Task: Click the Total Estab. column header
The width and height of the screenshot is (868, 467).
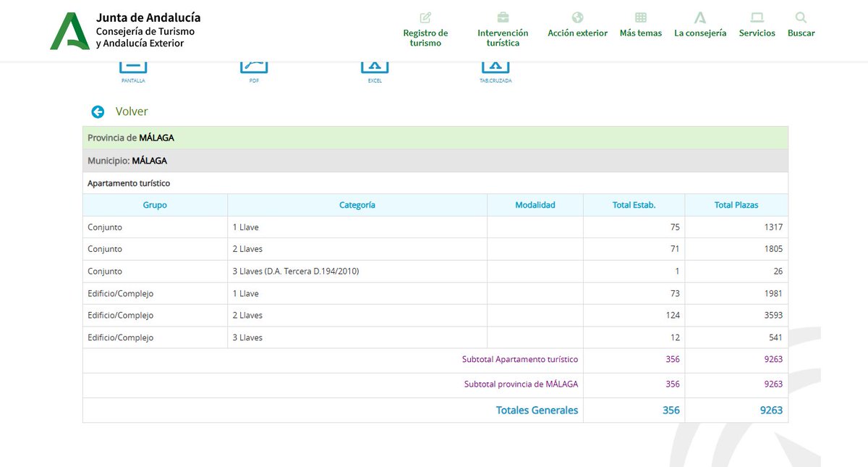Action: point(634,205)
